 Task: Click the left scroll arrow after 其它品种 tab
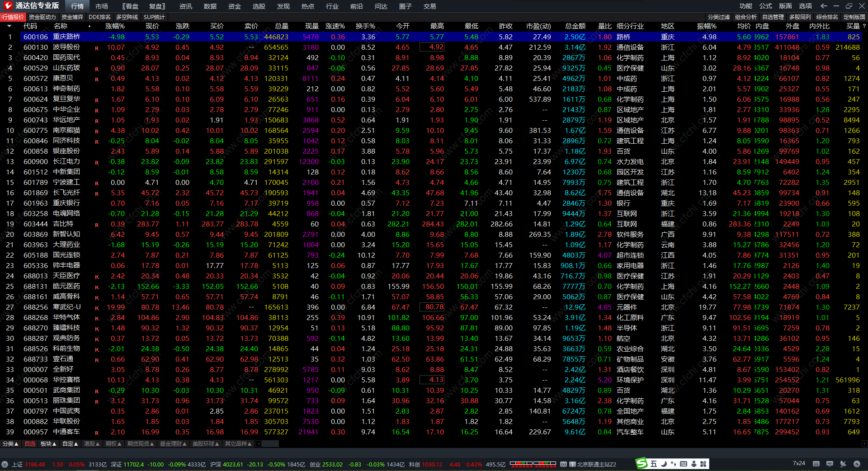[x=259, y=444]
